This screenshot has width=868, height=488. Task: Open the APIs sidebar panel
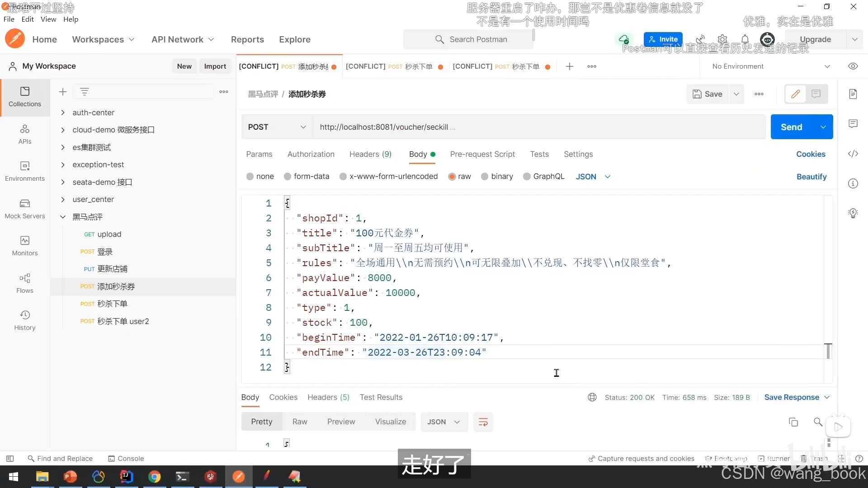point(25,134)
